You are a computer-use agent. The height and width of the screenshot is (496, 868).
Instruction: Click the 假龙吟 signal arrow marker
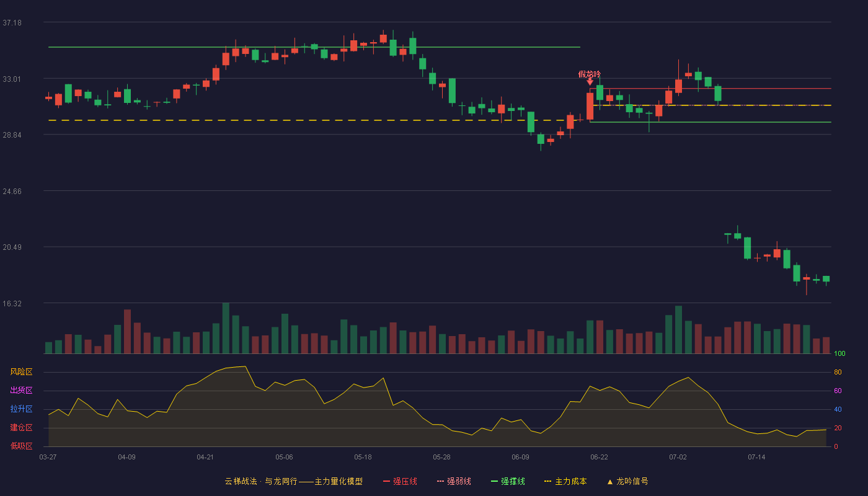590,82
